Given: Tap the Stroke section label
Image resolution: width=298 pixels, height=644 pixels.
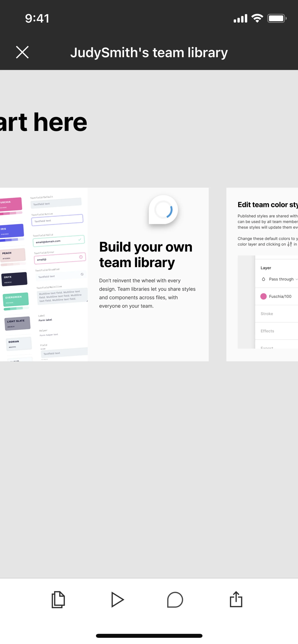Looking at the screenshot, I should [267, 314].
